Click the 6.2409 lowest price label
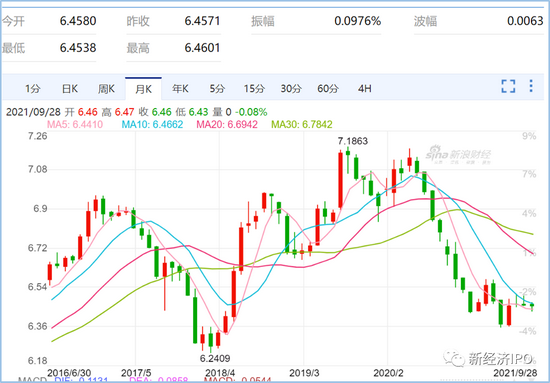 (215, 358)
